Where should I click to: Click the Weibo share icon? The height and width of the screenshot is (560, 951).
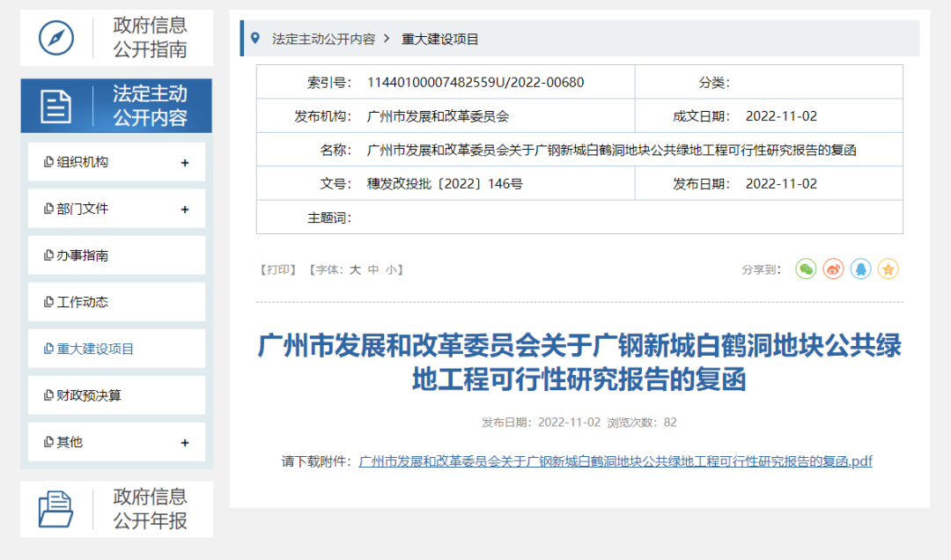[x=833, y=269]
